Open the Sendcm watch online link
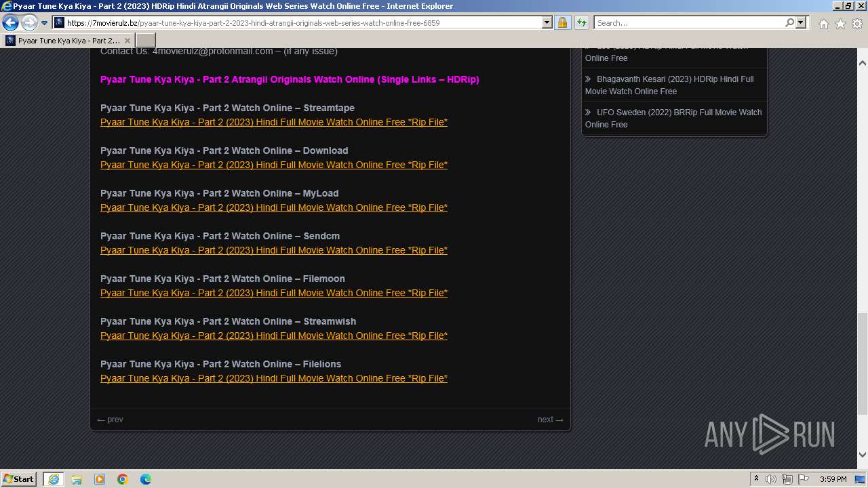868x488 pixels. click(274, 250)
